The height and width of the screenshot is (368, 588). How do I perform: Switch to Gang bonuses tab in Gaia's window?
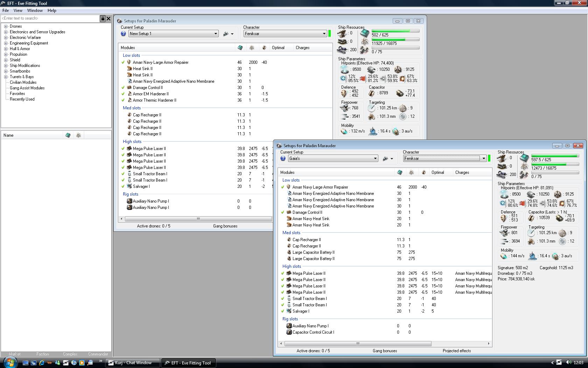(385, 351)
